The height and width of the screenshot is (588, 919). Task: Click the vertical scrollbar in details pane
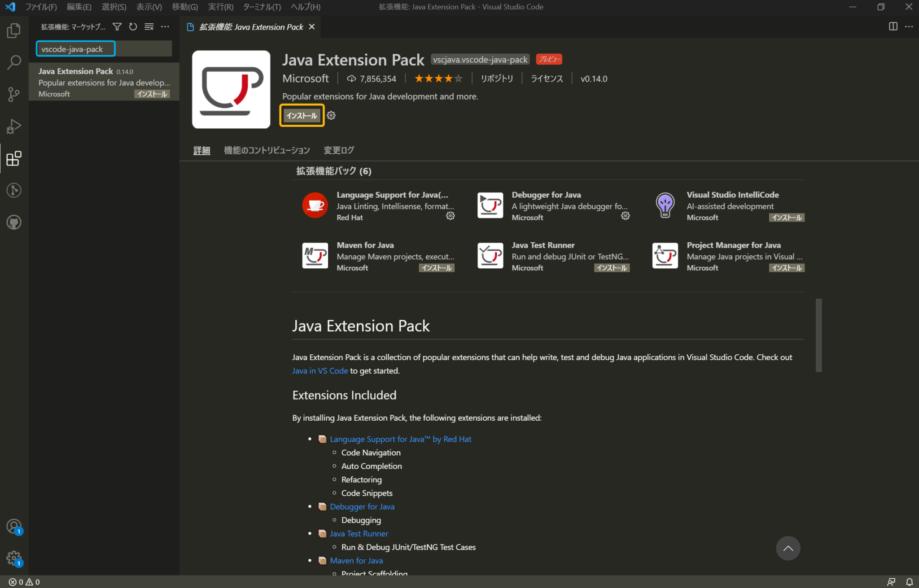(x=818, y=335)
